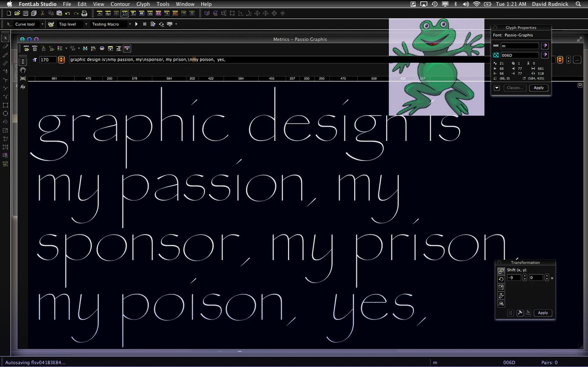Click the Wi-Fi icon in menu bar

click(x=476, y=4)
